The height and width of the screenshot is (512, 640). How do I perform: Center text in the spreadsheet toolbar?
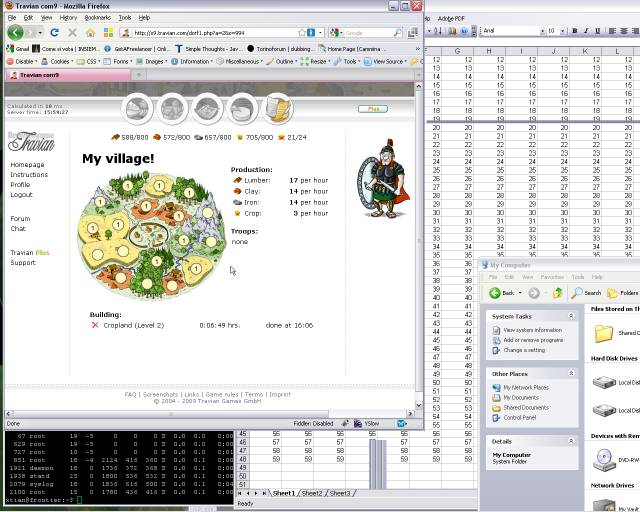pyautogui.click(x=624, y=31)
